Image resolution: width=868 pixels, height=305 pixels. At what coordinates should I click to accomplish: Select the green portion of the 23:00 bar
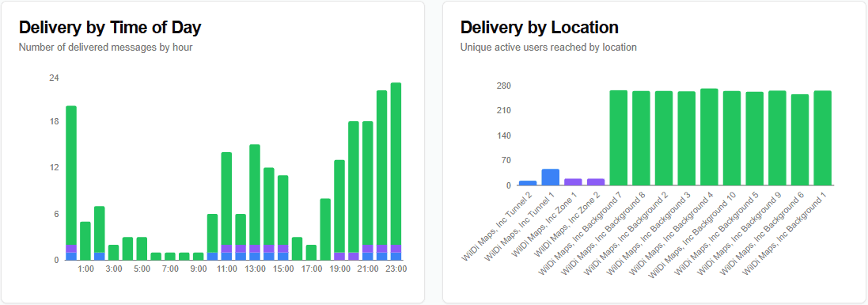point(396,163)
